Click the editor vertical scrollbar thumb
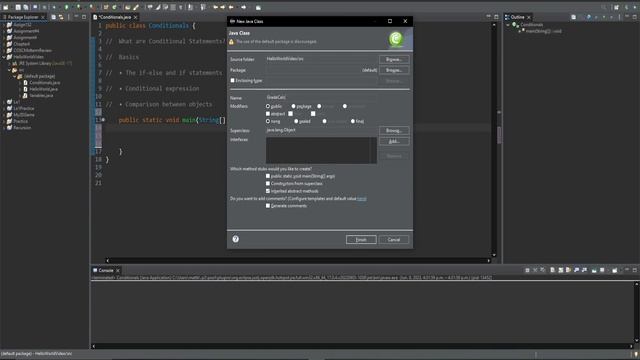This screenshot has height=360, width=640. [499, 135]
